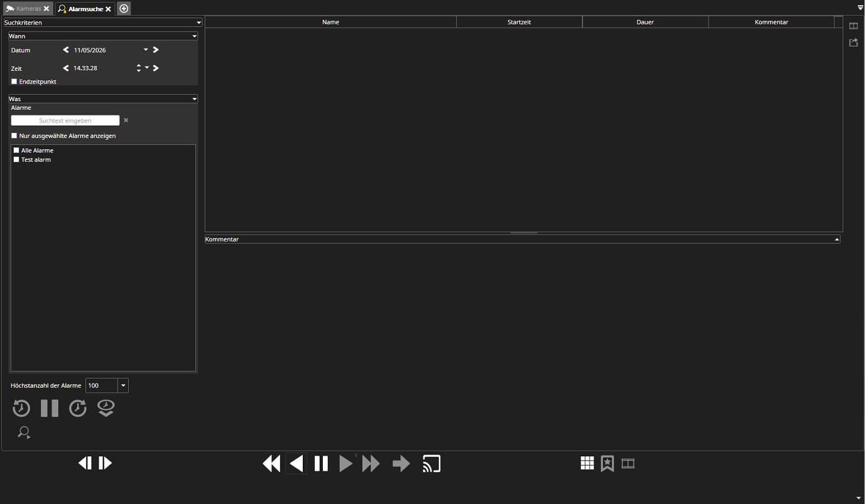The image size is (865, 504).
Task: Sort by the Dauer column header
Action: coord(645,22)
